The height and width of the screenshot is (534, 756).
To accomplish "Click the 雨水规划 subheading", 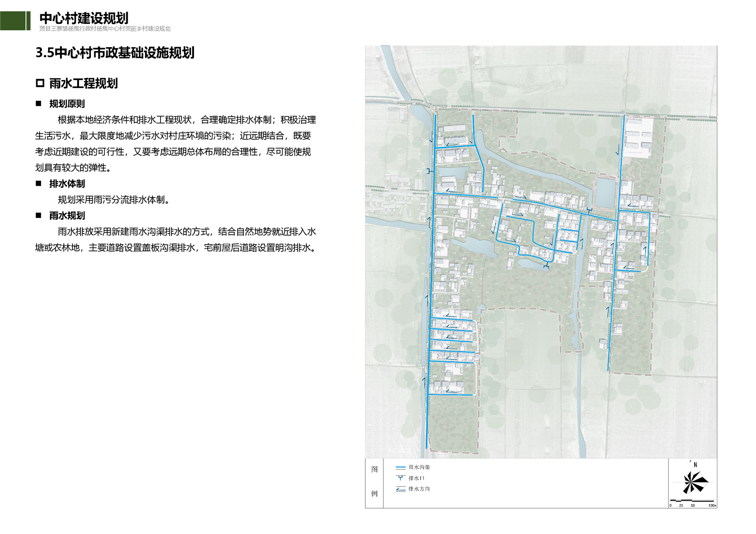I will [x=67, y=216].
